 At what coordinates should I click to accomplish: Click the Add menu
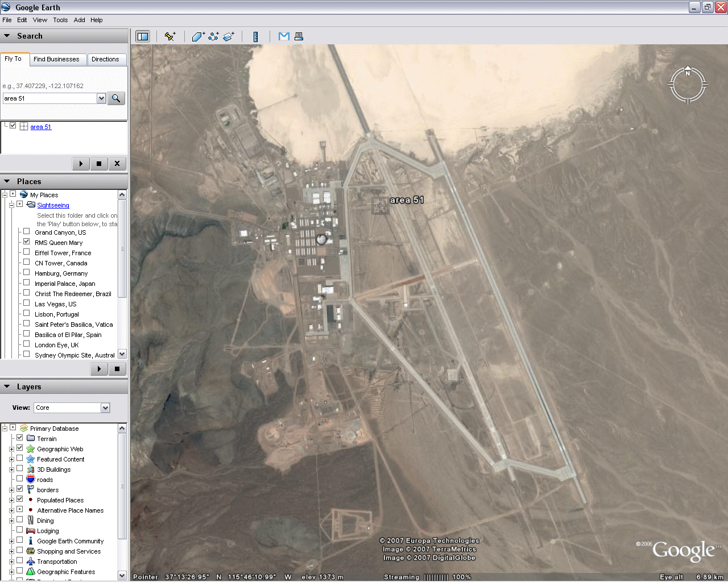point(80,20)
